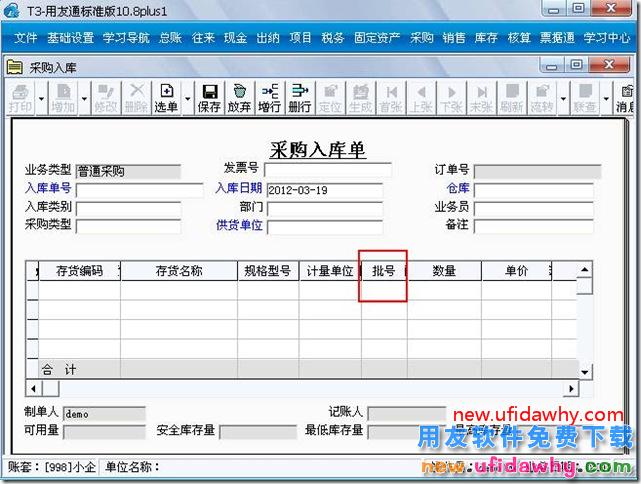Click the 入库类别 input field
Image resolution: width=641 pixels, height=484 pixels.
click(128, 208)
